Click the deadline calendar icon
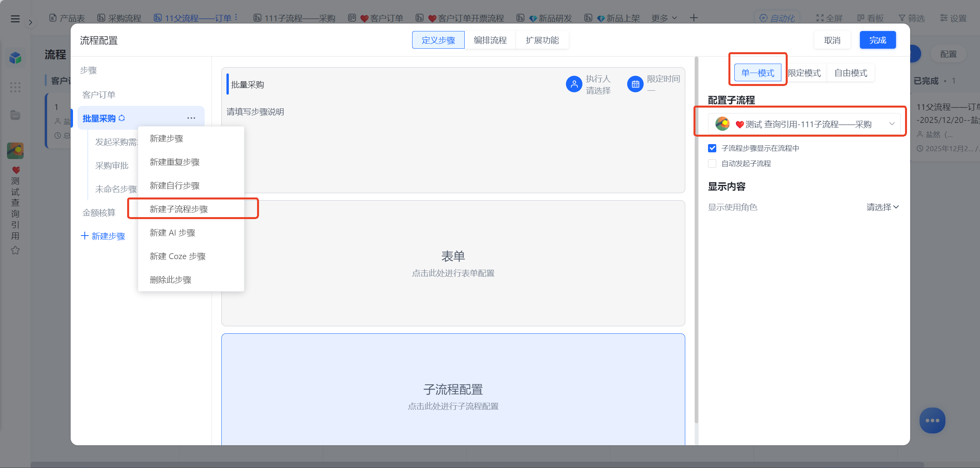 [635, 84]
